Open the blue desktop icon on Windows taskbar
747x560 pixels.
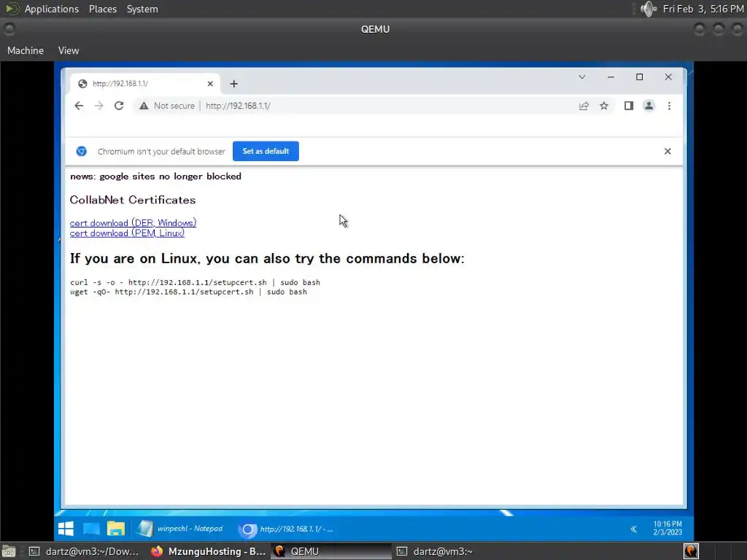click(91, 529)
